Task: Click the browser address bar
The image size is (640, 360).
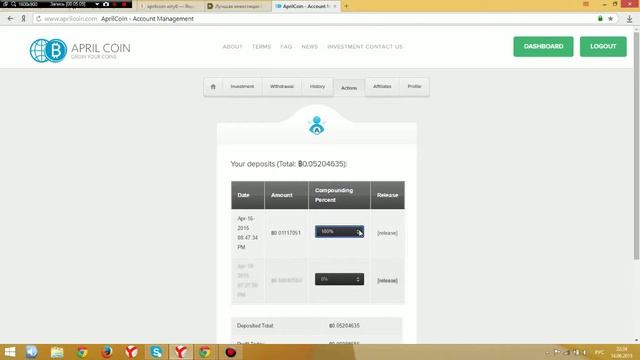Action: [x=318, y=19]
